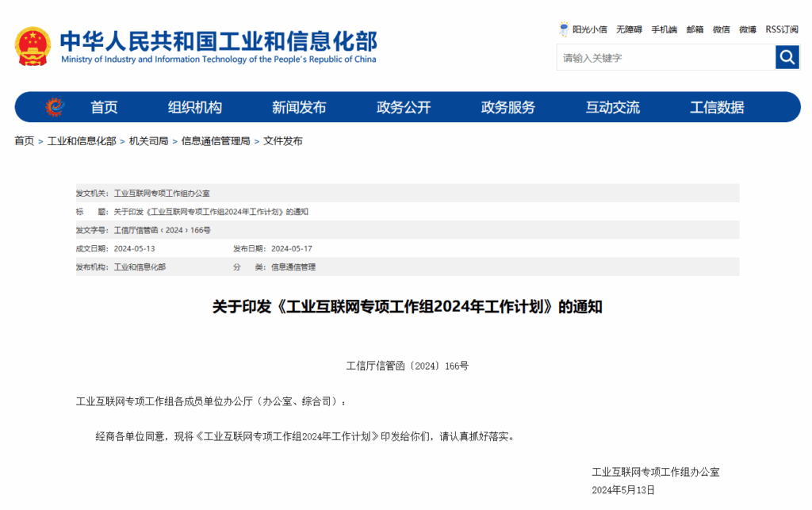Open the 组织机构 navigation menu
The width and height of the screenshot is (812, 510).
pos(195,107)
